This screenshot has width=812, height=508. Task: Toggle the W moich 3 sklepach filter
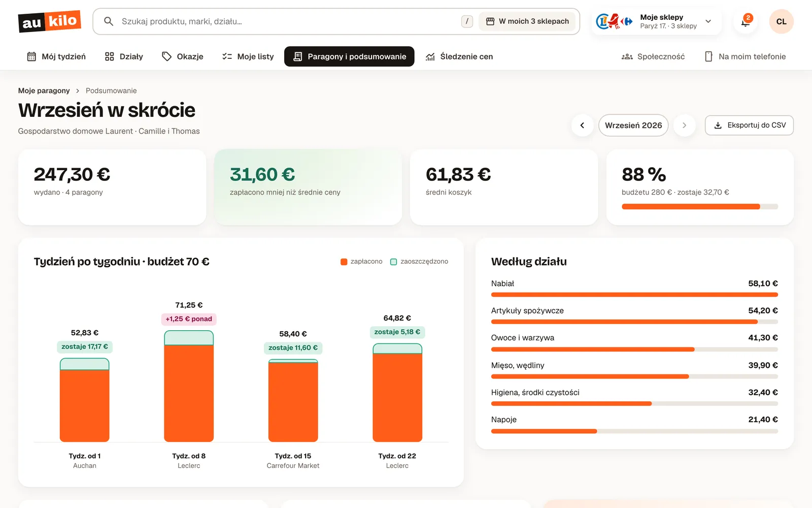(x=527, y=21)
